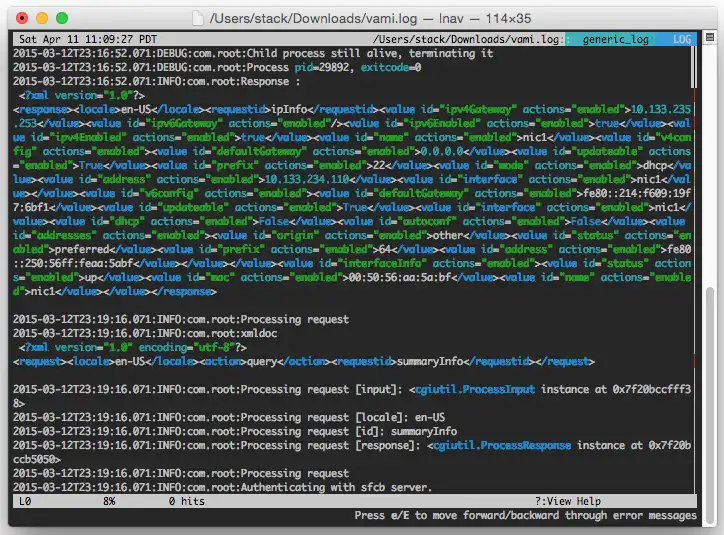Click the L0 line number indicator
The height and width of the screenshot is (535, 724).
(x=25, y=501)
